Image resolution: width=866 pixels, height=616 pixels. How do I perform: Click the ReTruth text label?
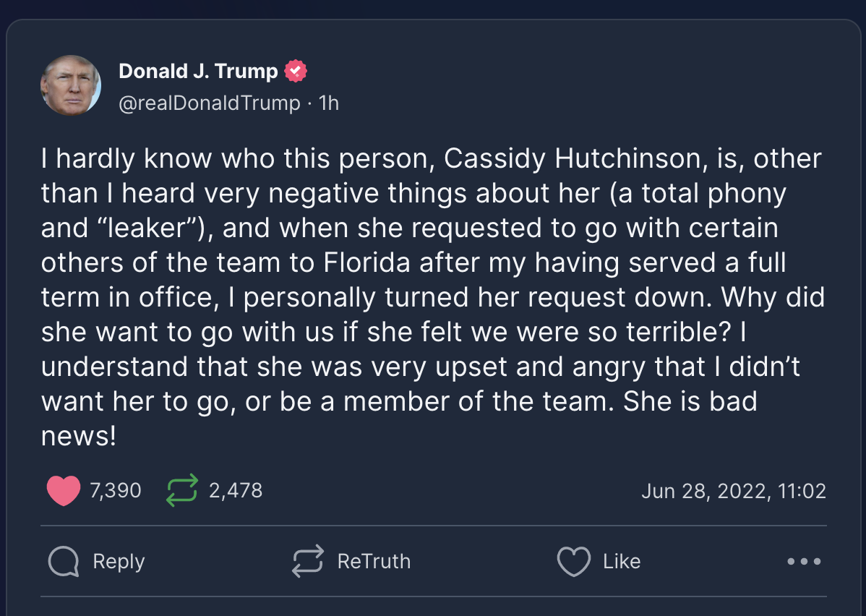[x=374, y=561]
